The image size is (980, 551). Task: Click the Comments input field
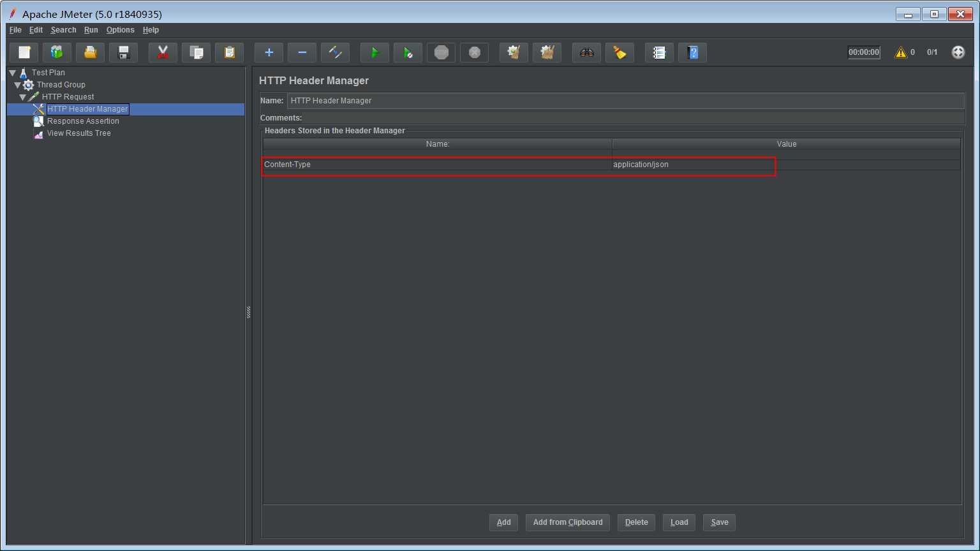(x=634, y=118)
